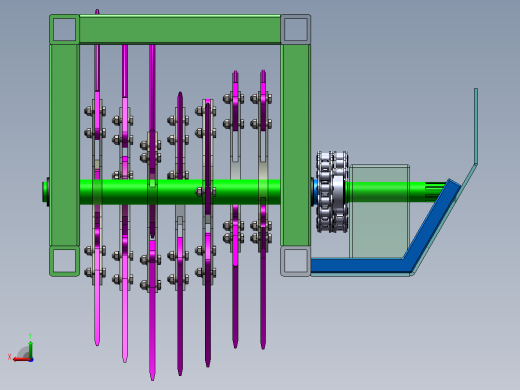Select the chain sprocket on the shaft
The height and width of the screenshot is (390, 520).
point(332,192)
